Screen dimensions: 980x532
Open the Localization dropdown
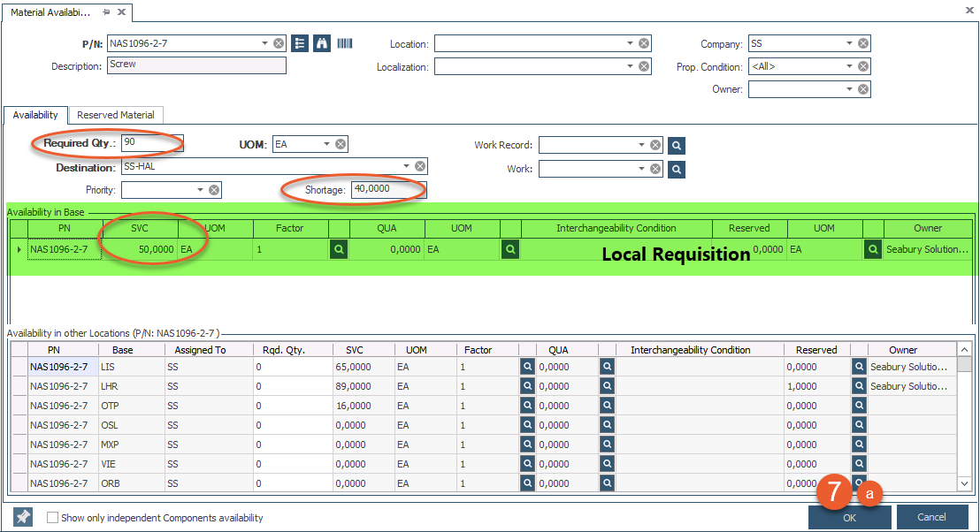(x=630, y=66)
